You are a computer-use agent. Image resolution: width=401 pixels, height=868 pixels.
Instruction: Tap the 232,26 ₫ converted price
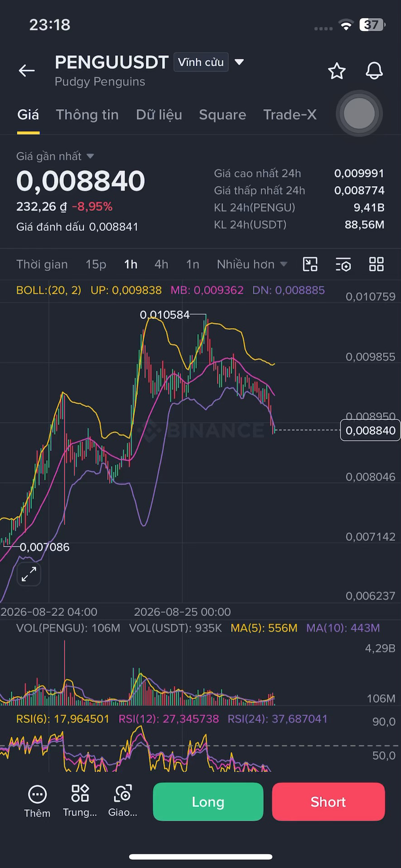42,207
